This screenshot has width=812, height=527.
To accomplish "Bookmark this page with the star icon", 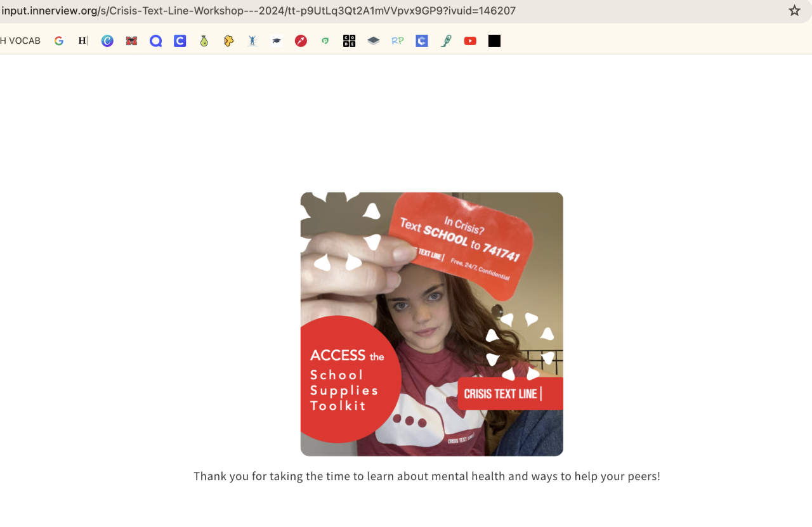I will [794, 11].
